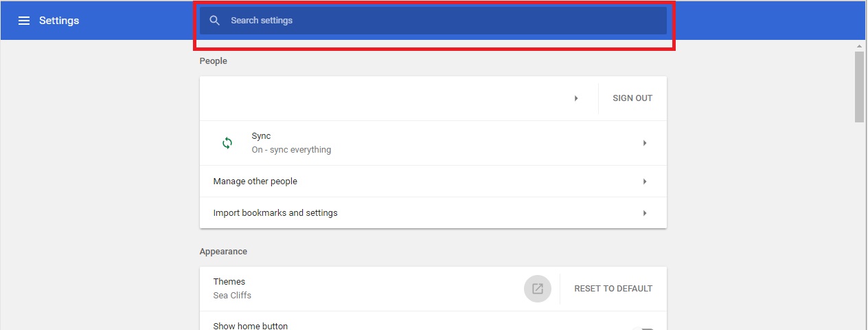Click the scrollbar up arrow
Viewport: 868px width, 330px height.
point(860,45)
